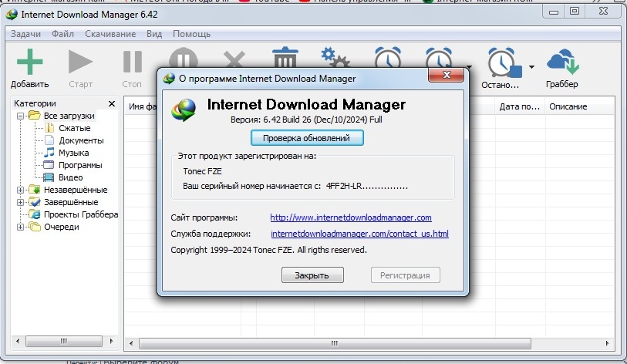
Task: Expand the Очереди tree node
Action: [x=20, y=228]
